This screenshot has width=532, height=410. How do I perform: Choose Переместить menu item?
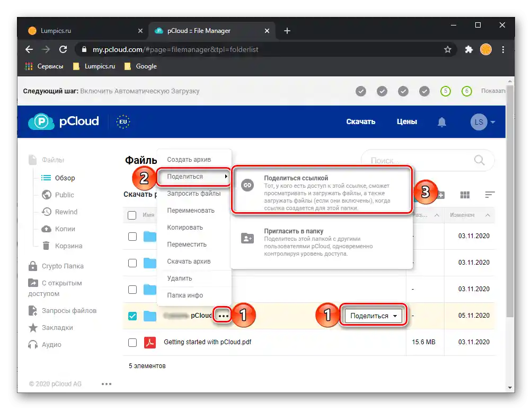[194, 245]
